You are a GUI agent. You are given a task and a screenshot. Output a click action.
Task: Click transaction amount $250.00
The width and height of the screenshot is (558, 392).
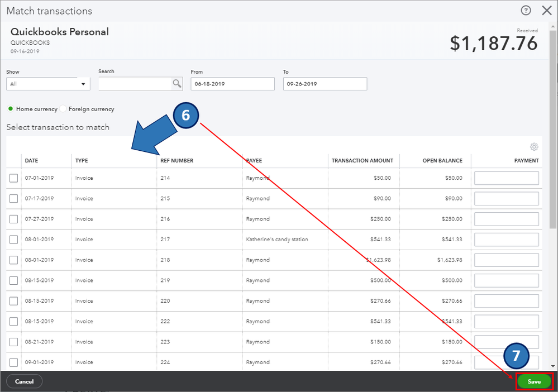click(380, 219)
